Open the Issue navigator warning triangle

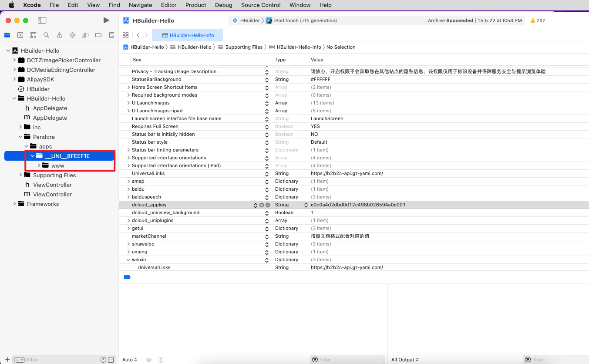(59, 35)
